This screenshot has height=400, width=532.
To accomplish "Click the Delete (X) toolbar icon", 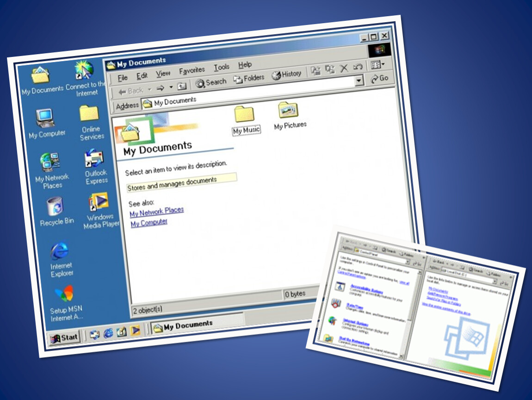I will [x=344, y=68].
